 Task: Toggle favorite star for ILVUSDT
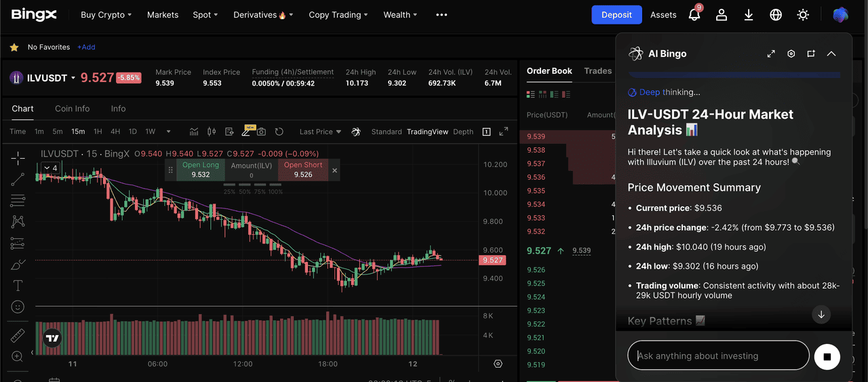click(x=14, y=47)
